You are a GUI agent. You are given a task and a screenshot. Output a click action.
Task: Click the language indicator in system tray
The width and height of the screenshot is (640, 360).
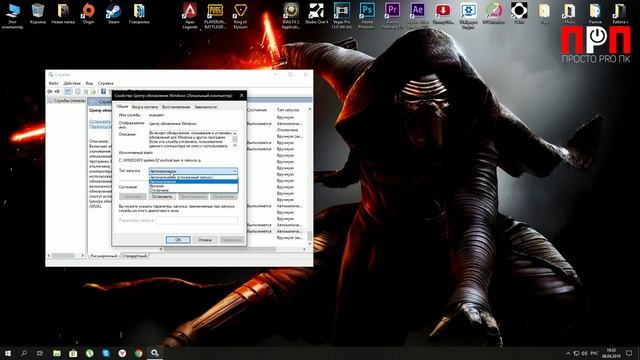pos(595,353)
